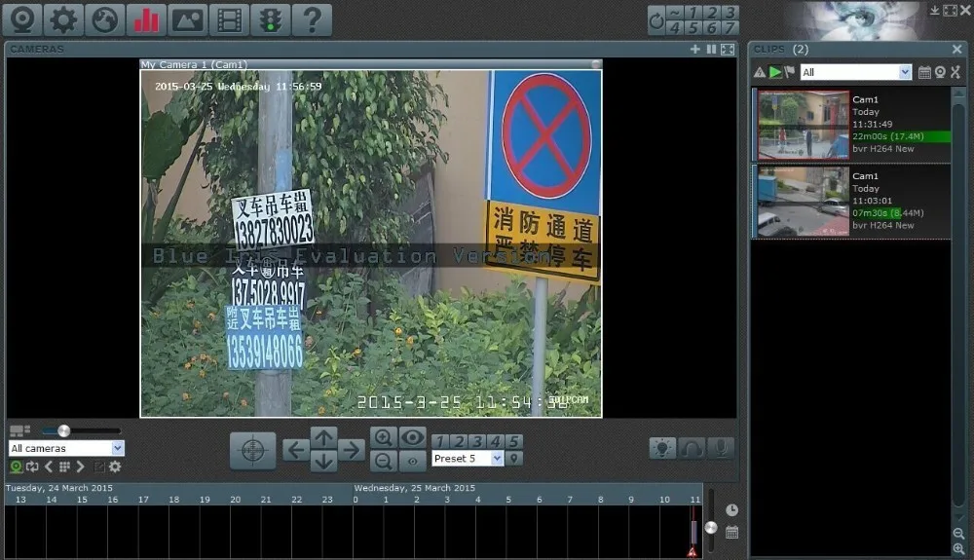Image resolution: width=974 pixels, height=560 pixels.
Task: Open the 'Preset 5' dropdown
Action: click(468, 459)
